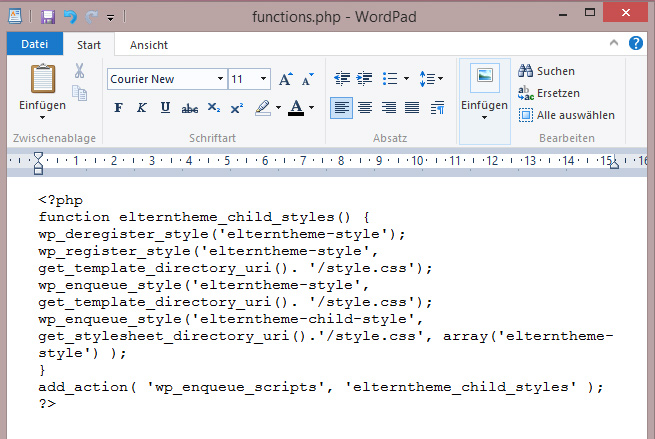Open the font size 11 dropdown
This screenshot has height=439, width=655.
263,79
